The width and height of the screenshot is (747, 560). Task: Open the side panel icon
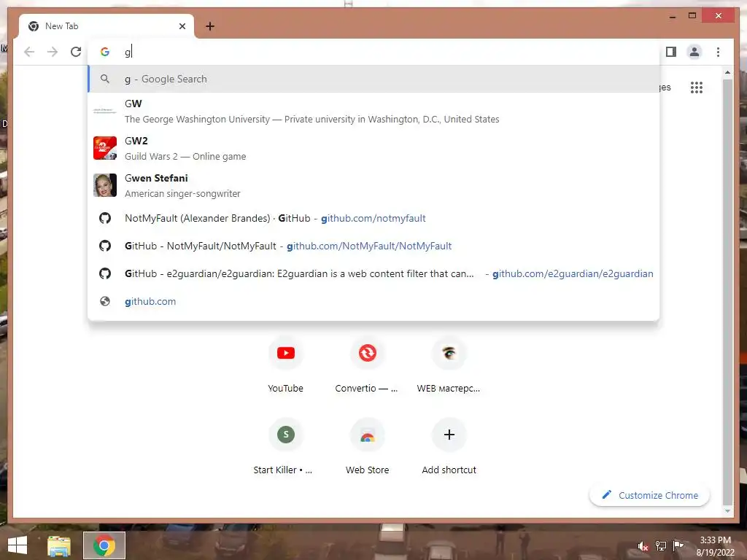click(671, 52)
